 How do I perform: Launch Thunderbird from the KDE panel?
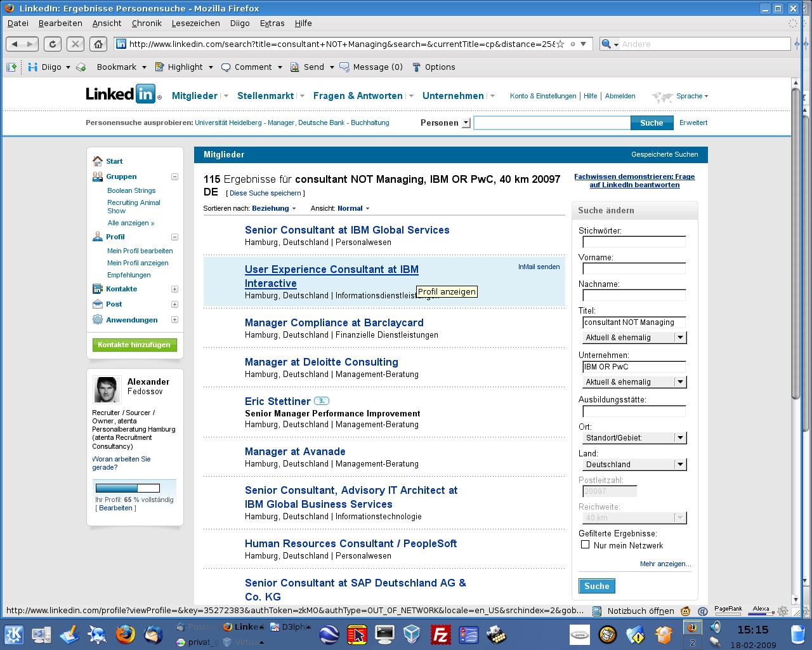click(153, 633)
